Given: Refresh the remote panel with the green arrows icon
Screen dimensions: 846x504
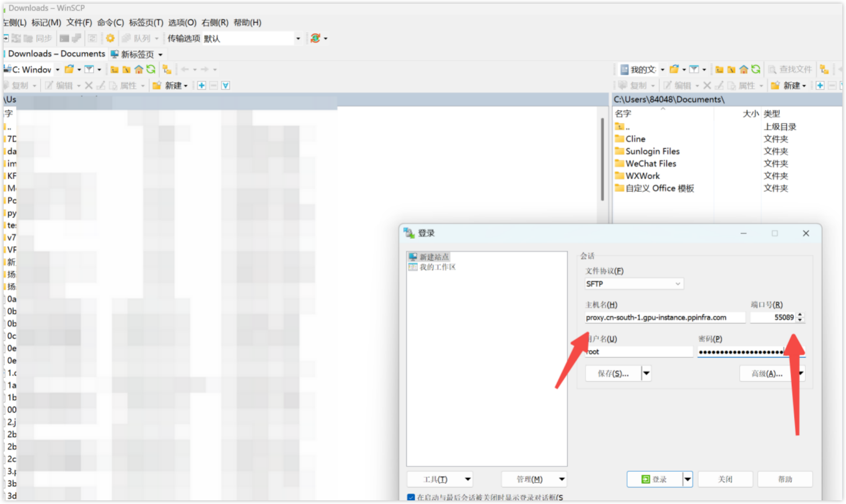Looking at the screenshot, I should 756,69.
